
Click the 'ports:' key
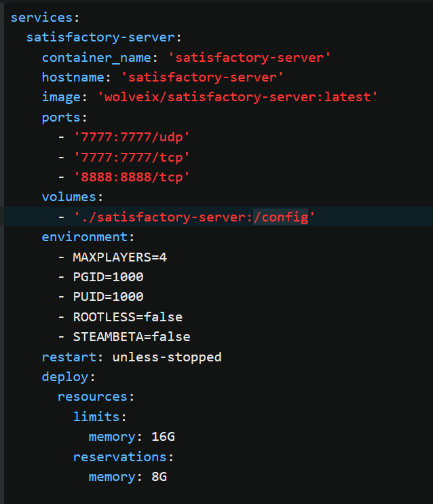64,118
